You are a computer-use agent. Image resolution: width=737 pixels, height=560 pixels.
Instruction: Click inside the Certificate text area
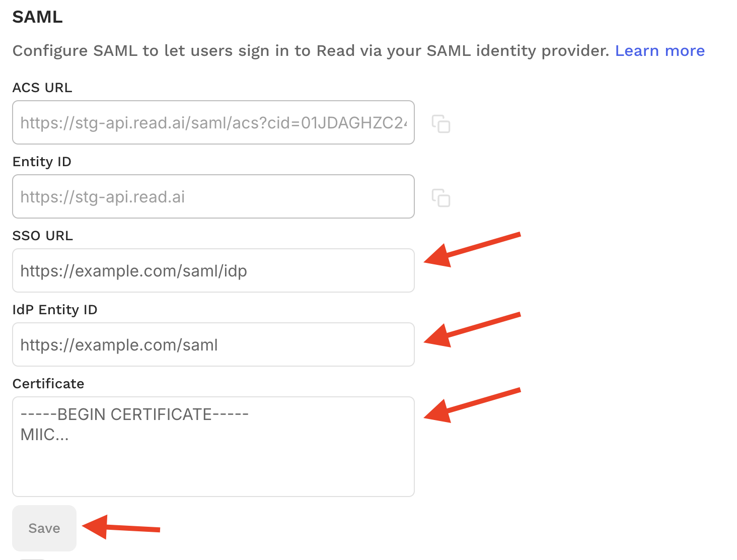click(213, 447)
